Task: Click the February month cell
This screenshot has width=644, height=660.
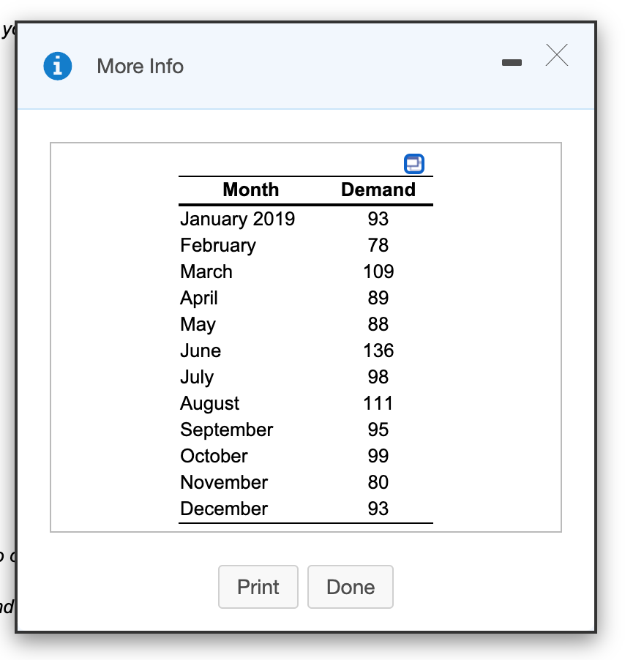Action: [218, 245]
